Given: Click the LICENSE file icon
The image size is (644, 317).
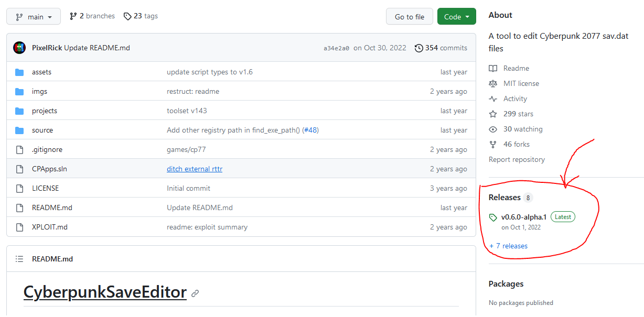Looking at the screenshot, I should [19, 189].
